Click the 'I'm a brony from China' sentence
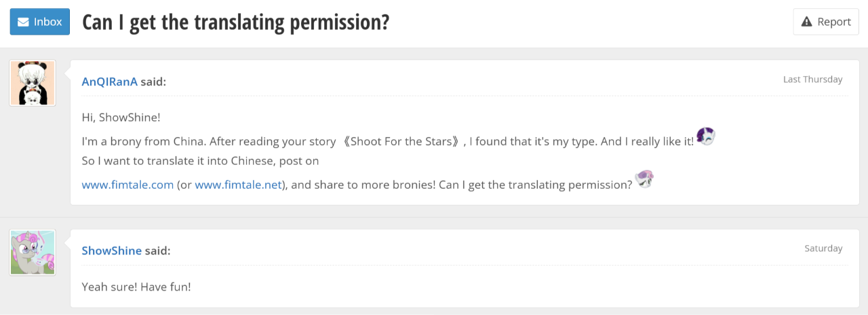This screenshot has width=868, height=315. point(203,142)
